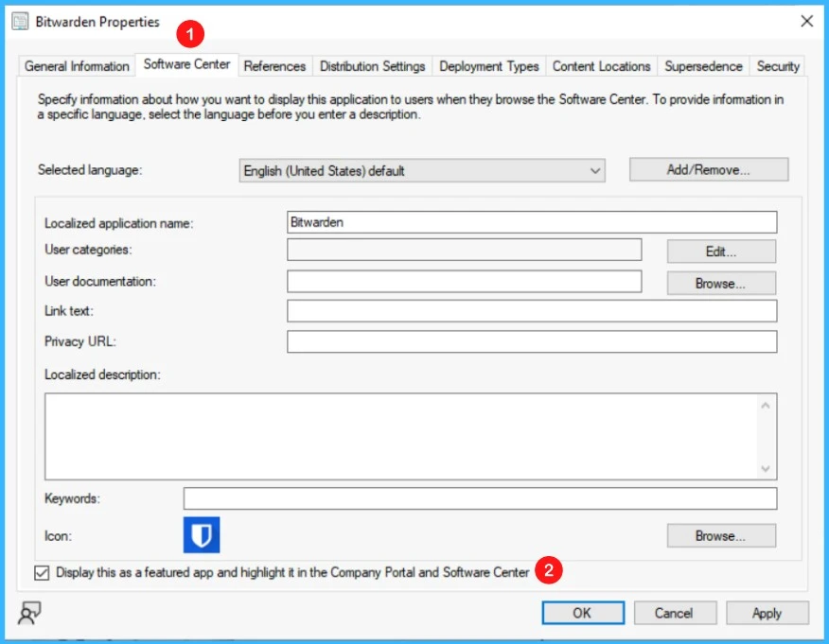Click into the User documentation field
The width and height of the screenshot is (829, 644).
pos(465,281)
